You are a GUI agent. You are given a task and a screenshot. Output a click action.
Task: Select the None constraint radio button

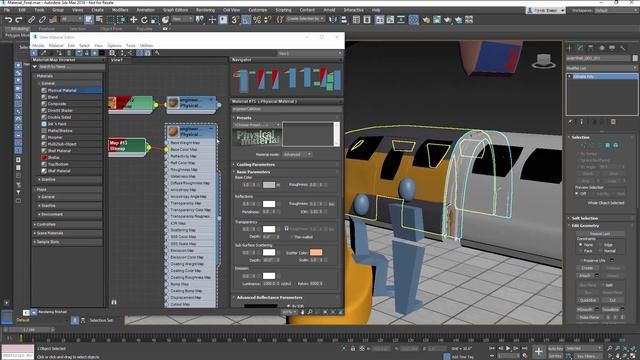tap(581, 244)
